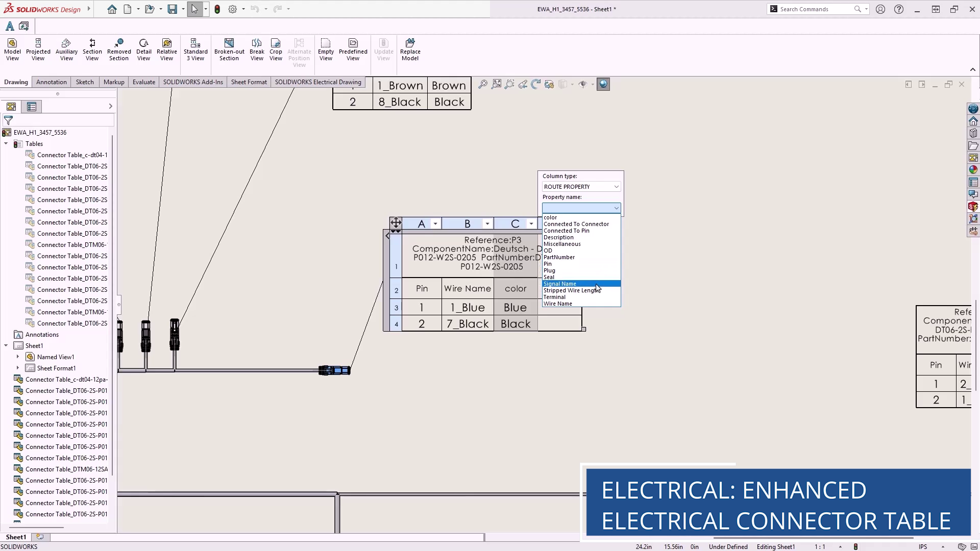The image size is (980, 551).
Task: Click the Standard 3 View icon
Action: pos(195,49)
